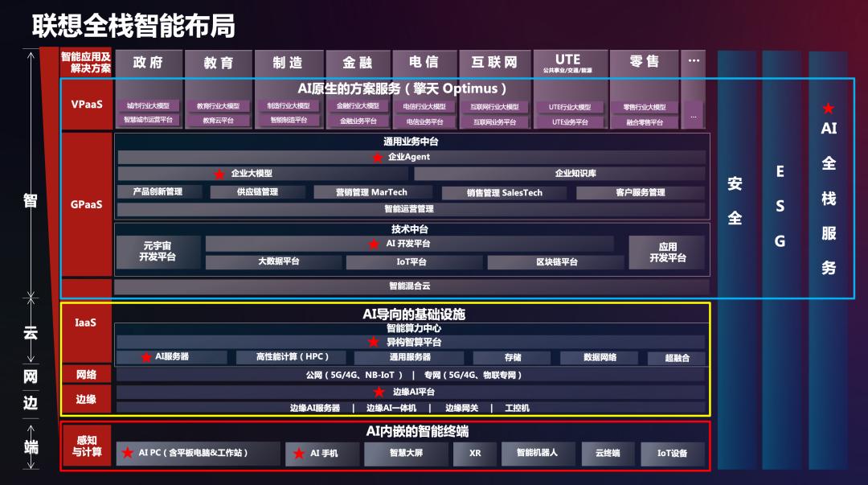Image resolution: width=868 pixels, height=485 pixels.
Task: Select the 制造 industry header
Action: [289, 63]
